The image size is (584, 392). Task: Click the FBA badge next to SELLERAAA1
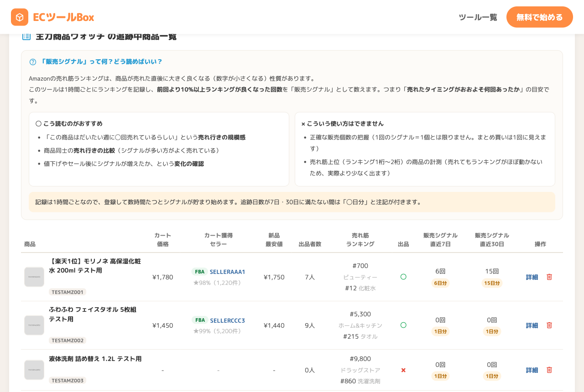point(200,272)
